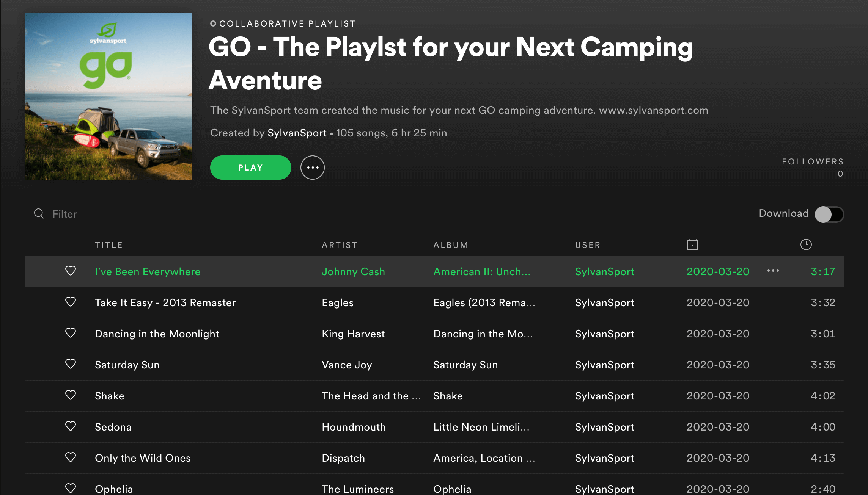Sort tracks by duration clock icon
Screen dimensions: 868x495
pos(806,245)
